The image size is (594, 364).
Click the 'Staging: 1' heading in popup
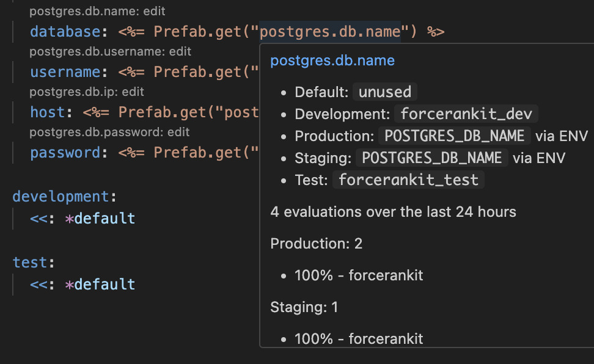[x=304, y=307]
